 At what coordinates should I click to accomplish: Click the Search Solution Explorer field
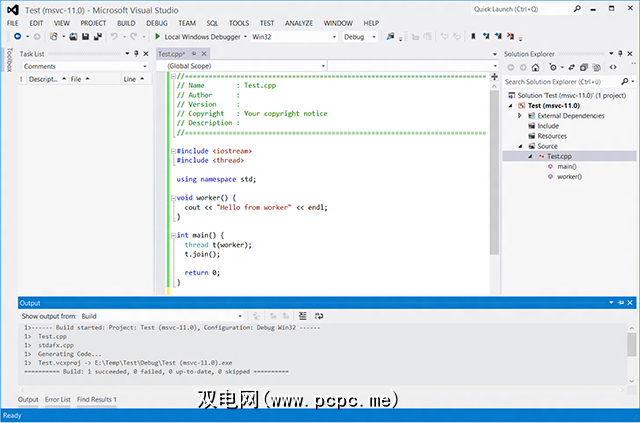pyautogui.click(x=560, y=81)
